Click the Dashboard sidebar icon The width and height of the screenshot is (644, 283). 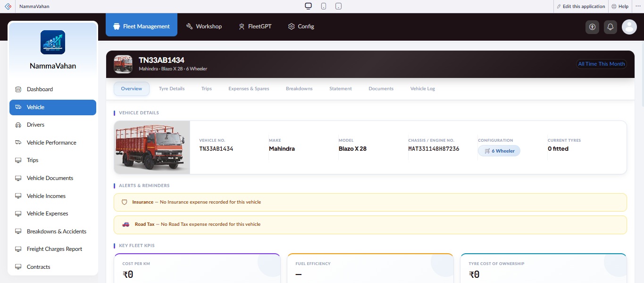pyautogui.click(x=18, y=89)
